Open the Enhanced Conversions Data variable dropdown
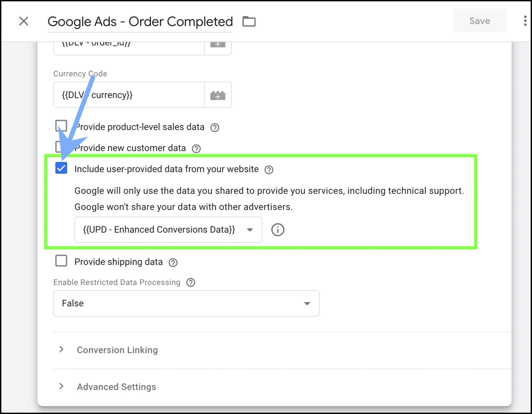This screenshot has height=414, width=532. 249,229
